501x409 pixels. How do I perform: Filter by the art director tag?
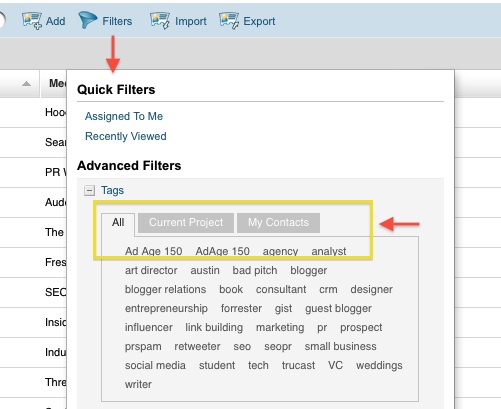151,270
